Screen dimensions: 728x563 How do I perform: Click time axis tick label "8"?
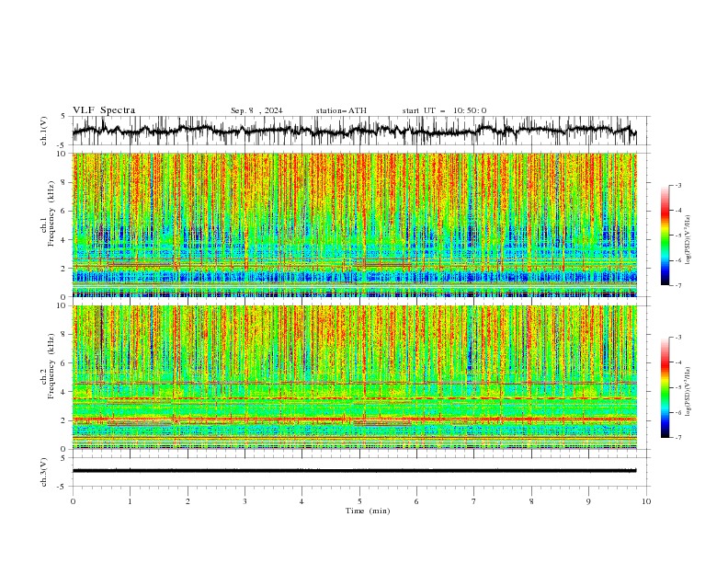point(531,501)
